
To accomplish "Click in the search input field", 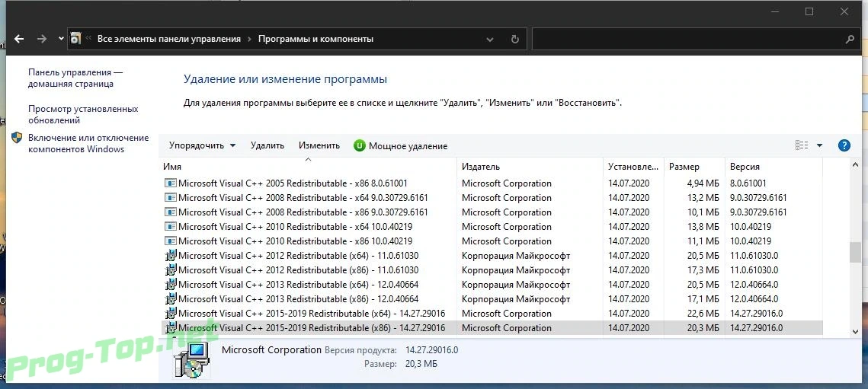I will (x=687, y=40).
